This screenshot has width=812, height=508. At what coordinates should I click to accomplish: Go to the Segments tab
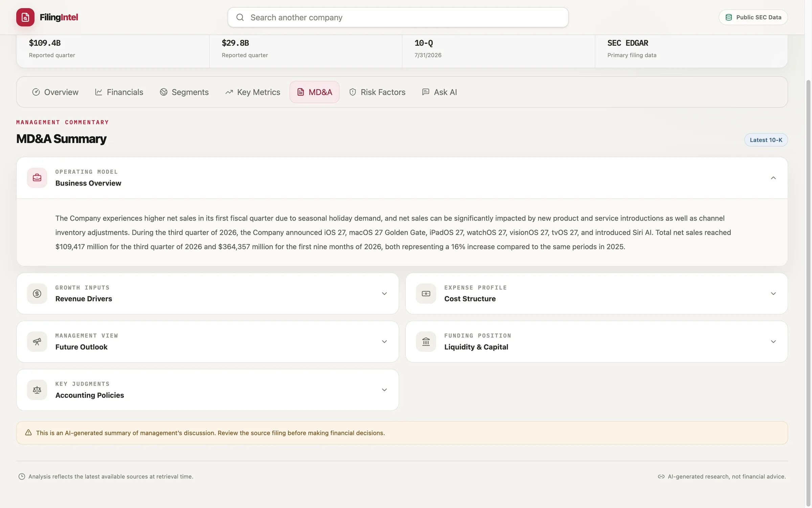click(x=184, y=92)
